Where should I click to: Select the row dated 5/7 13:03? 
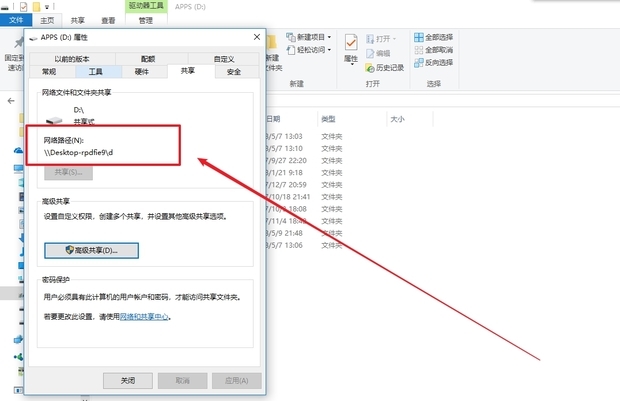click(304, 136)
